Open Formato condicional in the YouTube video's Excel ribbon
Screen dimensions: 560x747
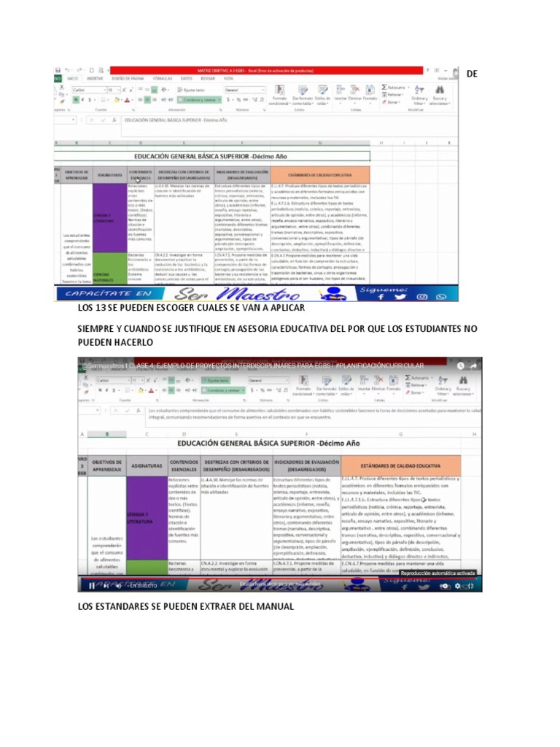click(303, 386)
